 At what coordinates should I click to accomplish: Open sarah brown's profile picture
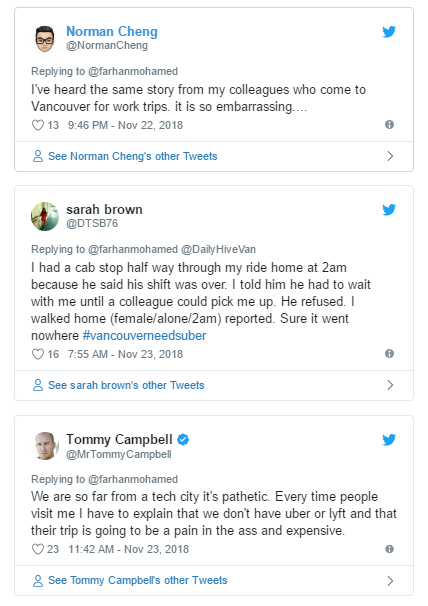[x=45, y=216]
